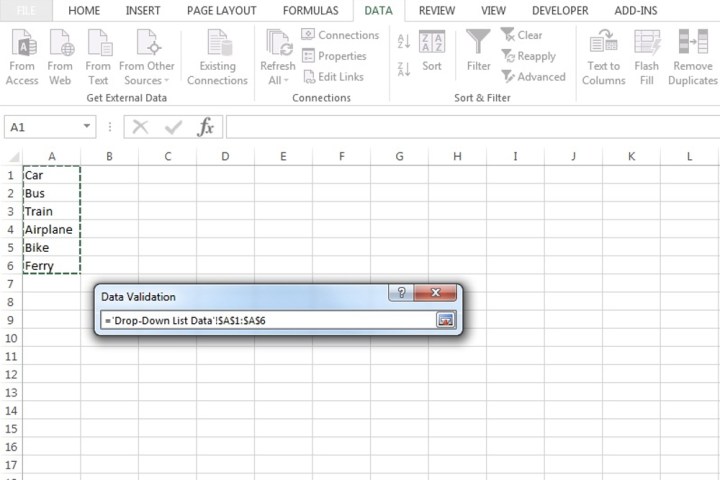The height and width of the screenshot is (480, 720).
Task: Expand the Data Validation dialog with range button
Action: [x=445, y=320]
